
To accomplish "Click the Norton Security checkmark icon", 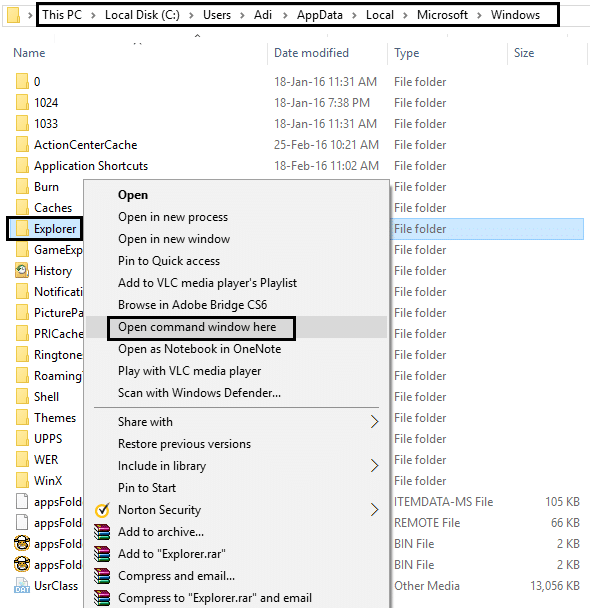I will click(x=102, y=510).
